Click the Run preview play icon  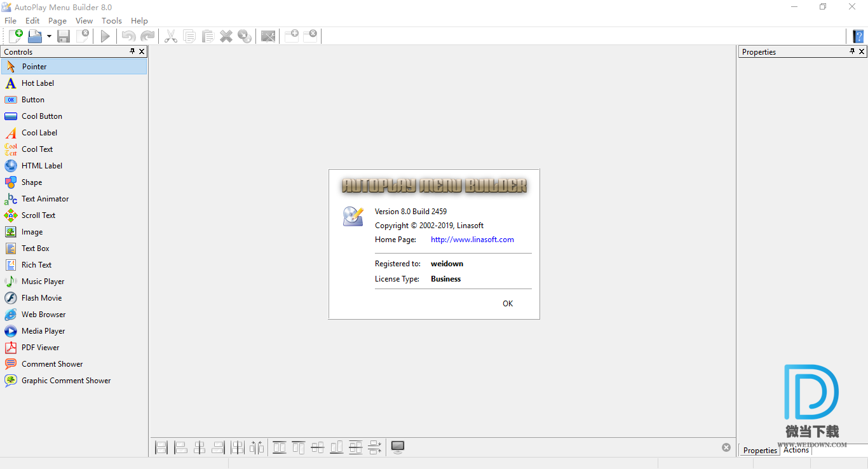coord(105,36)
